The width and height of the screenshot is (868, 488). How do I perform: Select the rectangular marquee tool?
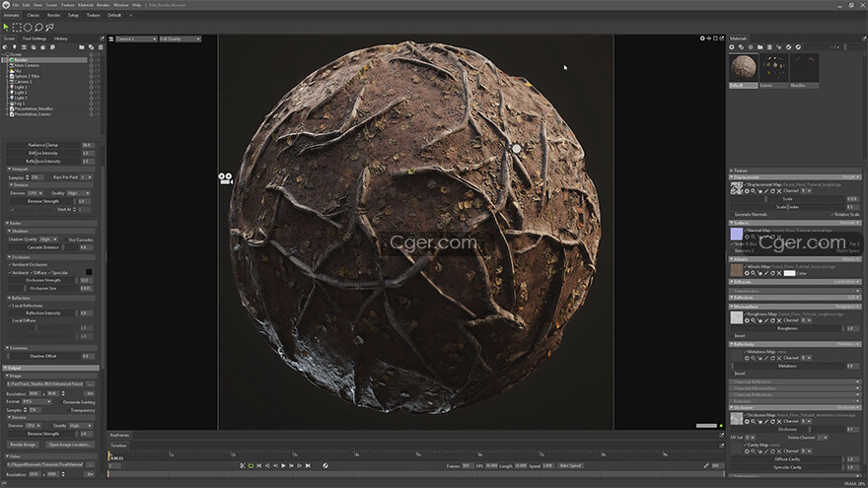point(17,27)
